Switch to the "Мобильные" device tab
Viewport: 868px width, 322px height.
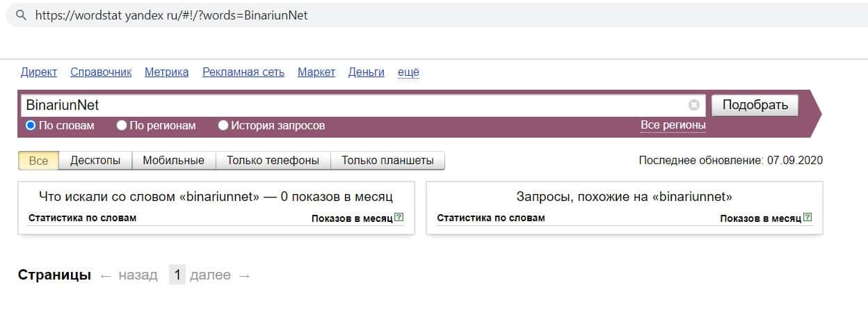point(173,161)
